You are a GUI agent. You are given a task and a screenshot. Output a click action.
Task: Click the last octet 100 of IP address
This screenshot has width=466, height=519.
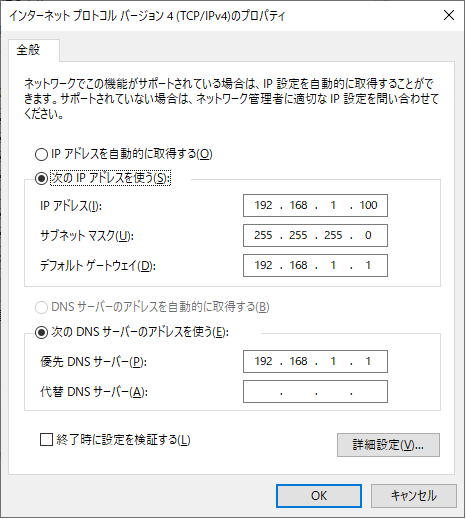(x=368, y=205)
